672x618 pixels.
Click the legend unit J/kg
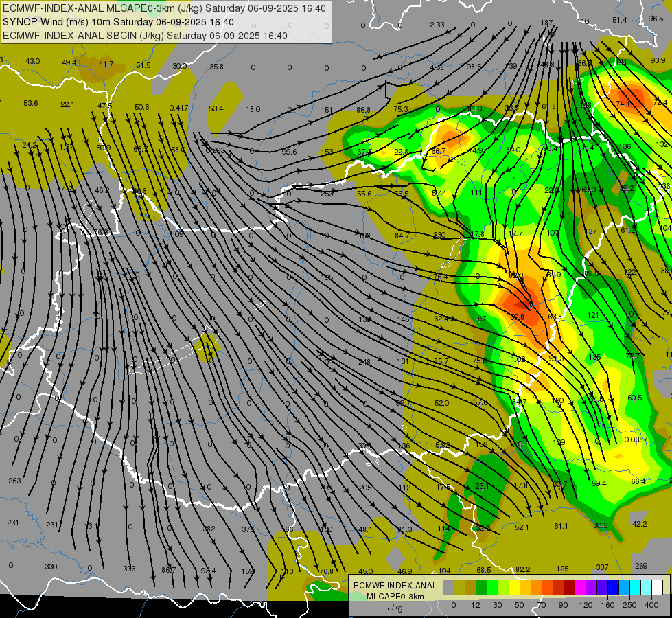pos(395,608)
